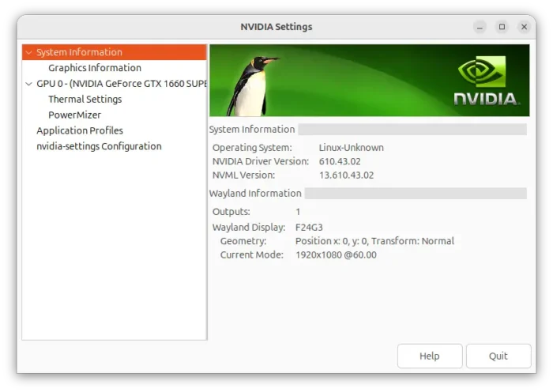Image resolution: width=553 pixels, height=392 pixels.
Task: Click the NVML Version label
Action: (243, 175)
